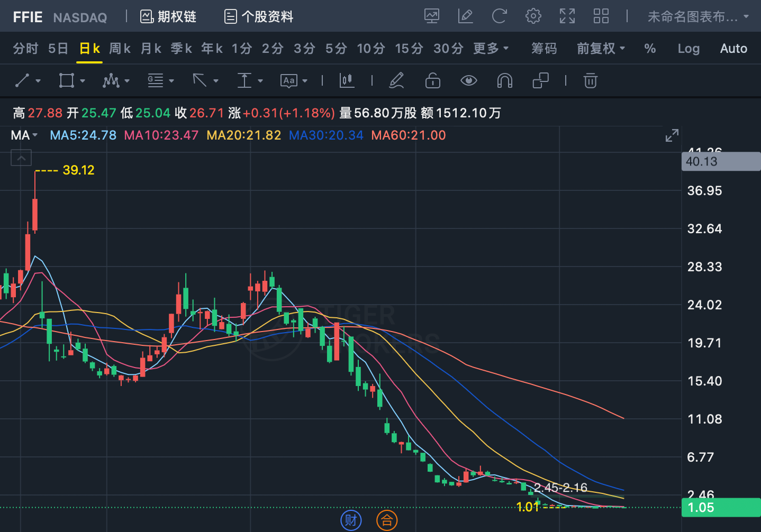Open the 期权链 options chain
The width and height of the screenshot is (761, 532).
168,17
